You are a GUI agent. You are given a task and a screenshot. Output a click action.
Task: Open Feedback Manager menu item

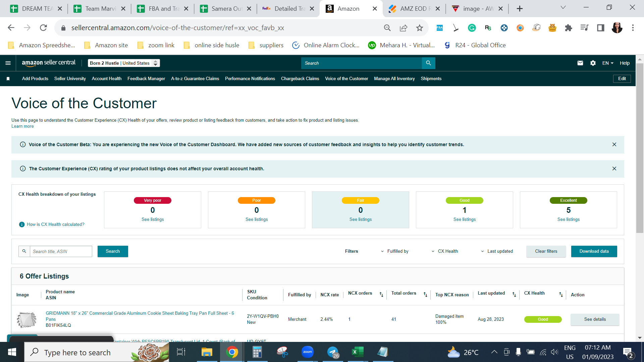pos(146,79)
